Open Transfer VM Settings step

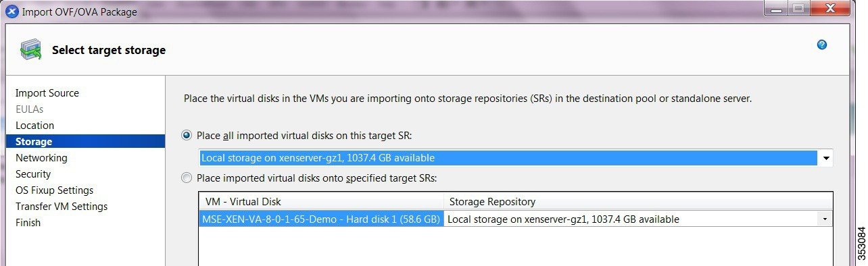click(x=62, y=207)
